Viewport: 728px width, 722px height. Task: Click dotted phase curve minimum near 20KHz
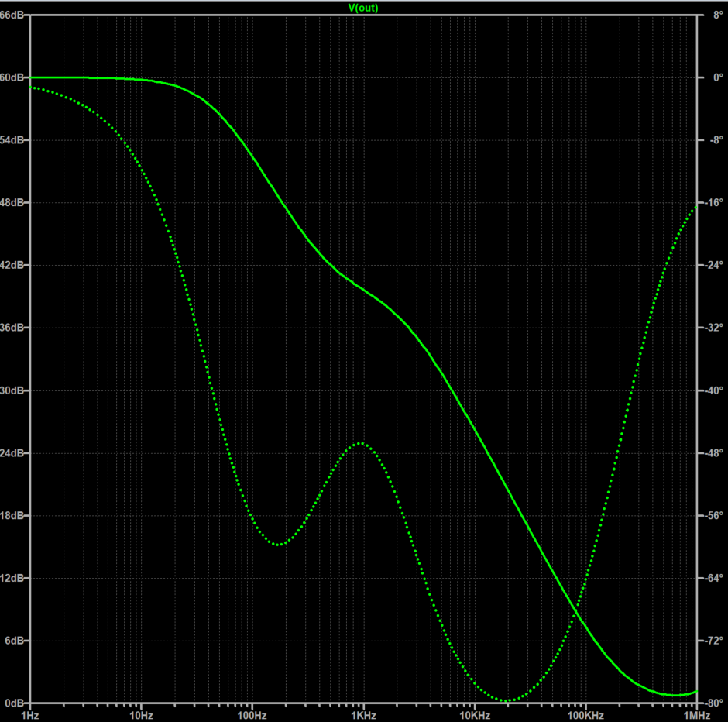point(507,701)
